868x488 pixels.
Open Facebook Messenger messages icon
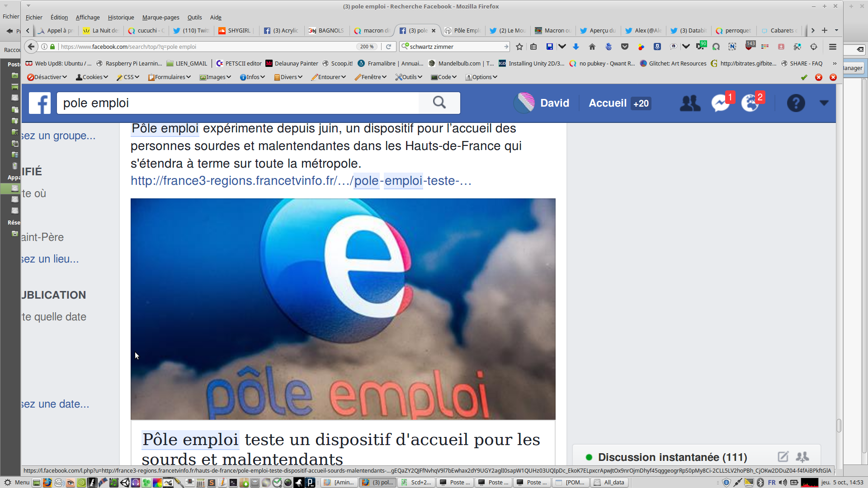point(720,103)
